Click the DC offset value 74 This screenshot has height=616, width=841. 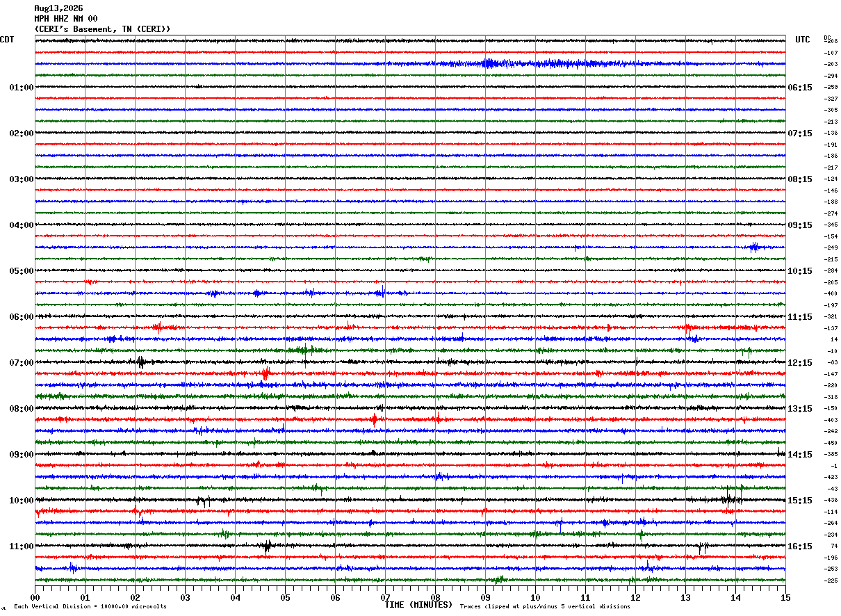(x=833, y=546)
